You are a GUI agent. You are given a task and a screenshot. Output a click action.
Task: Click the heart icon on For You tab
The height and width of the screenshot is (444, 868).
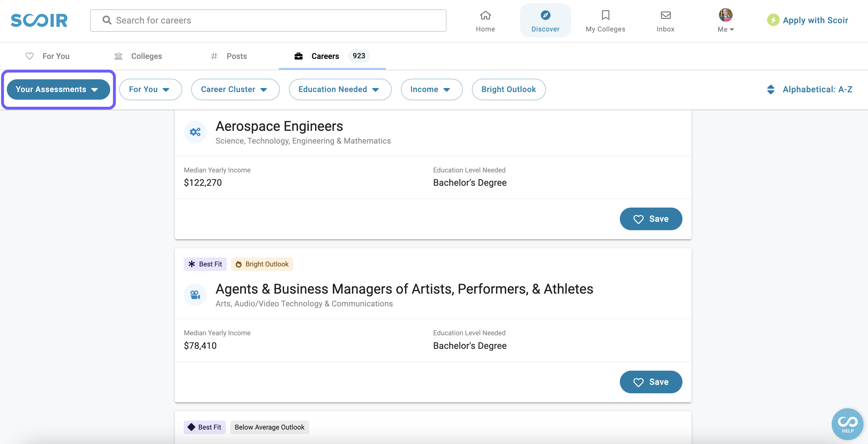pos(30,56)
